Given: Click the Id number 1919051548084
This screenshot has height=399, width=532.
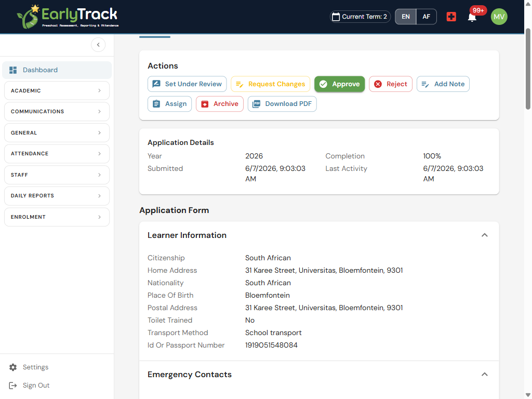Looking at the screenshot, I should pyautogui.click(x=271, y=345).
